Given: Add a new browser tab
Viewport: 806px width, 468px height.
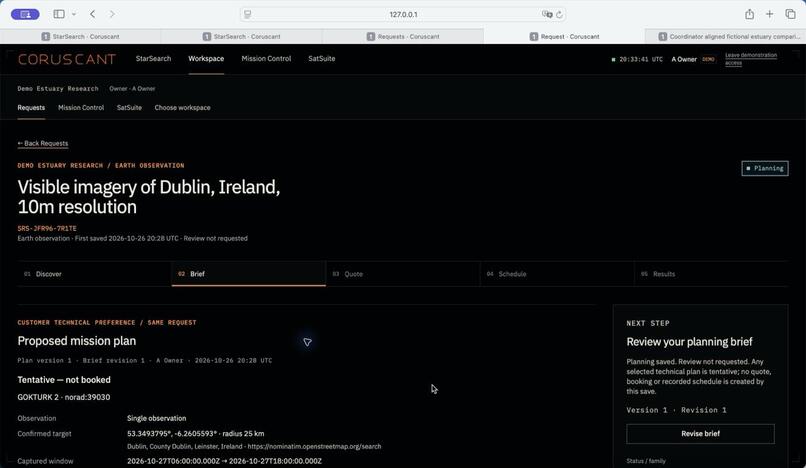Looking at the screenshot, I should tap(770, 14).
